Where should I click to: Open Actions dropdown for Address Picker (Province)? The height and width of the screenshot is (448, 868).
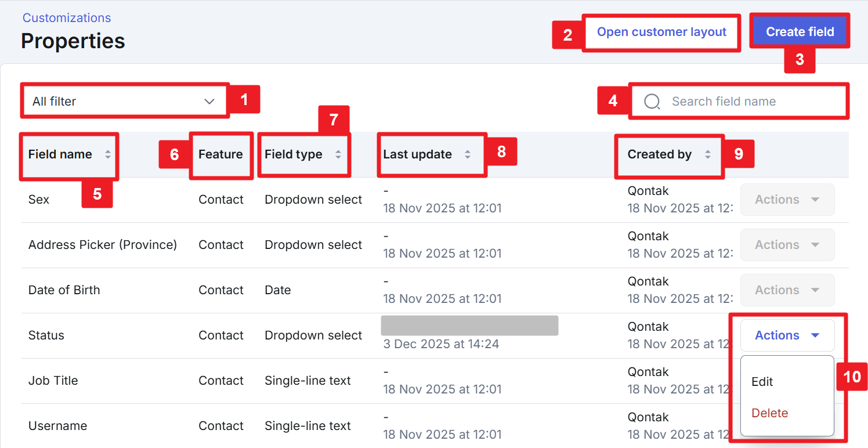787,245
